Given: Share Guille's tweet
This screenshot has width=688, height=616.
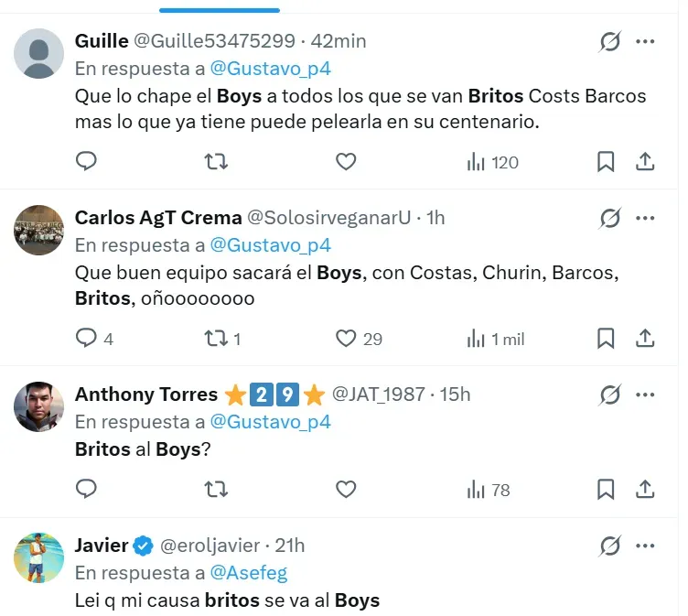Looking at the screenshot, I should pyautogui.click(x=645, y=162).
